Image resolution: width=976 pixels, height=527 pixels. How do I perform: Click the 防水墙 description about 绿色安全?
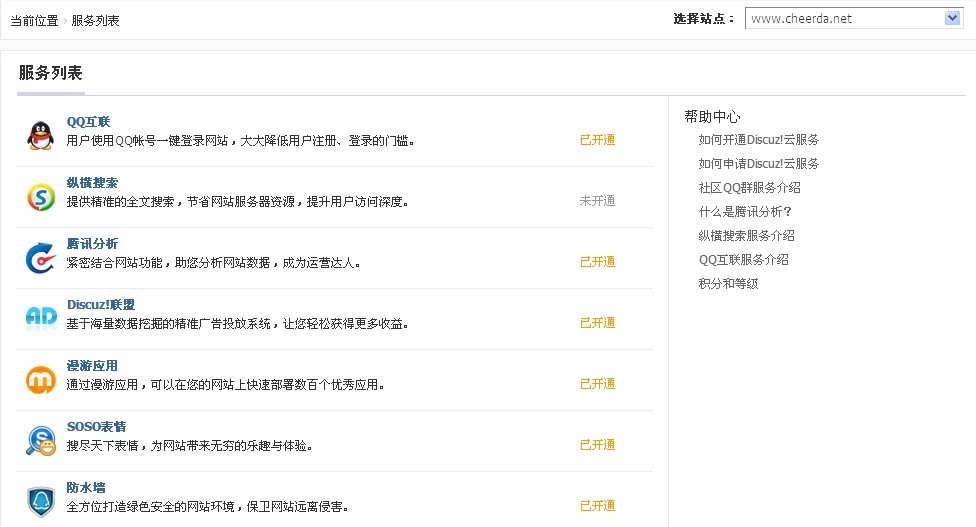207,506
